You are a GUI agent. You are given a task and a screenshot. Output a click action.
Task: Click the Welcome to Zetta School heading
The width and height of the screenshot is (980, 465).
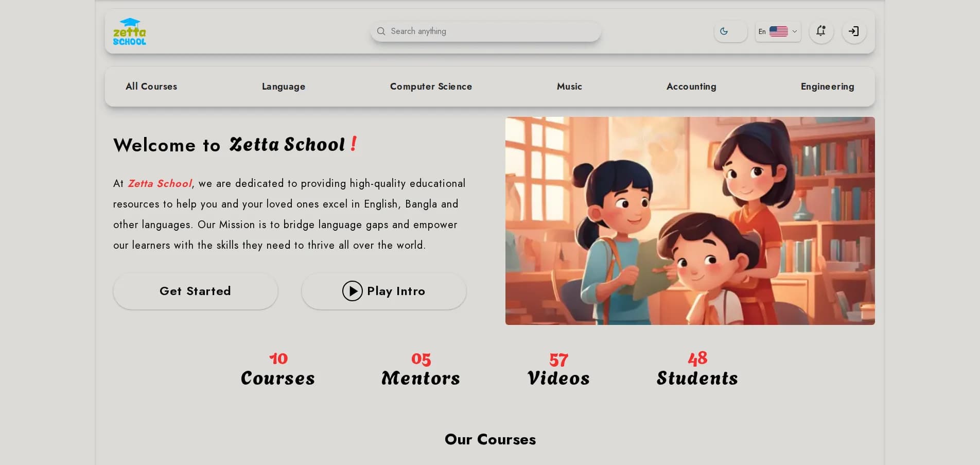235,145
